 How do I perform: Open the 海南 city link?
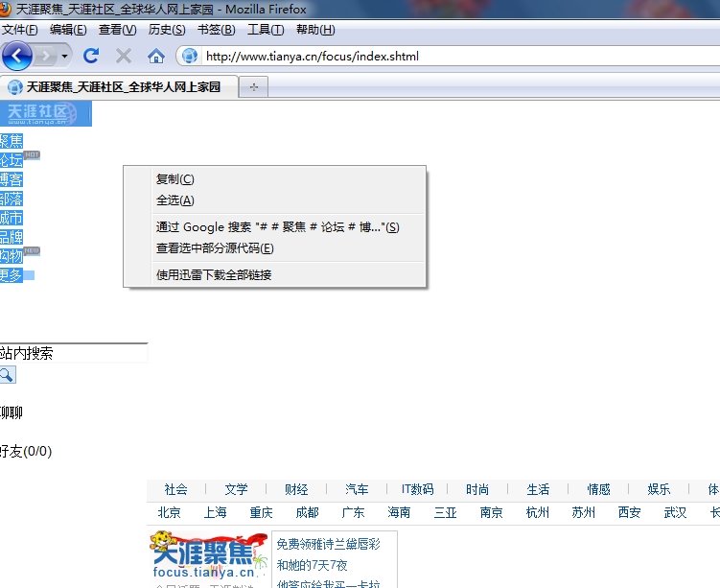point(399,512)
